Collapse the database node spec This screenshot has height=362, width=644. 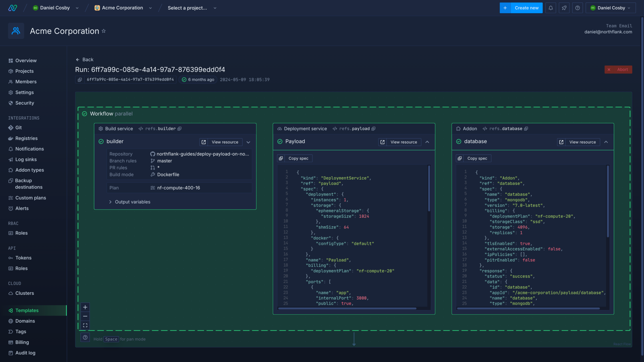point(606,142)
